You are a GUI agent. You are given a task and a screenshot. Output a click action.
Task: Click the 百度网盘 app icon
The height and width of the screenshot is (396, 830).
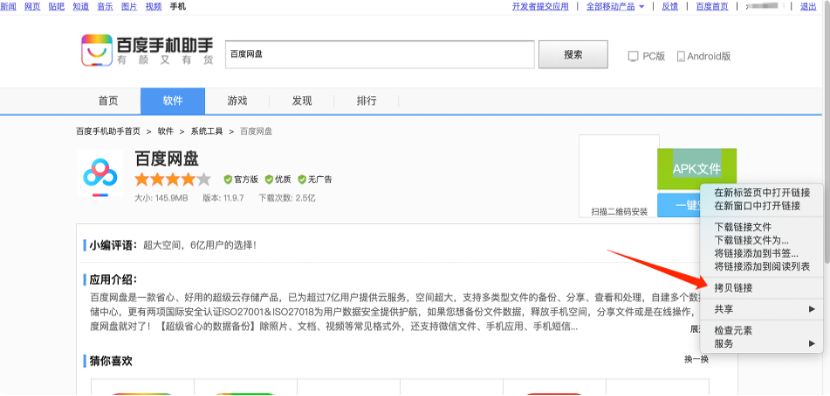coord(100,174)
